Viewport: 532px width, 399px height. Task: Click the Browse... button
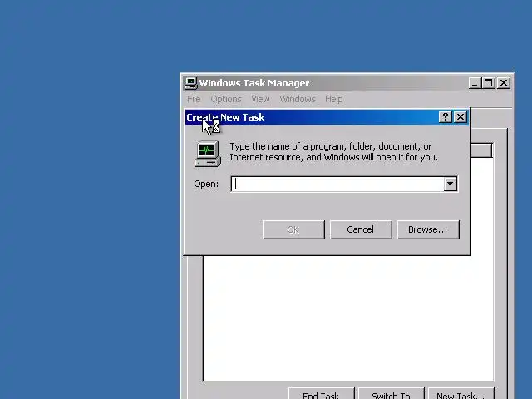pos(428,229)
